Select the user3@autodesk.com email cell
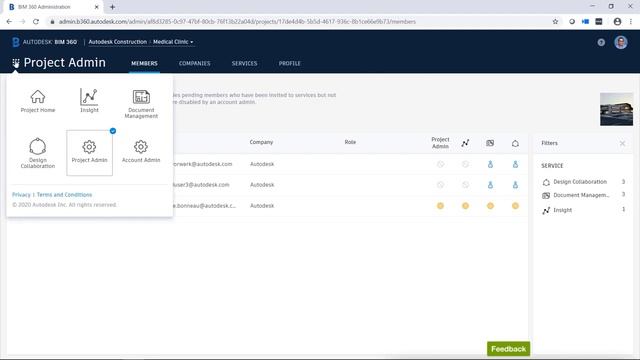 201,185
